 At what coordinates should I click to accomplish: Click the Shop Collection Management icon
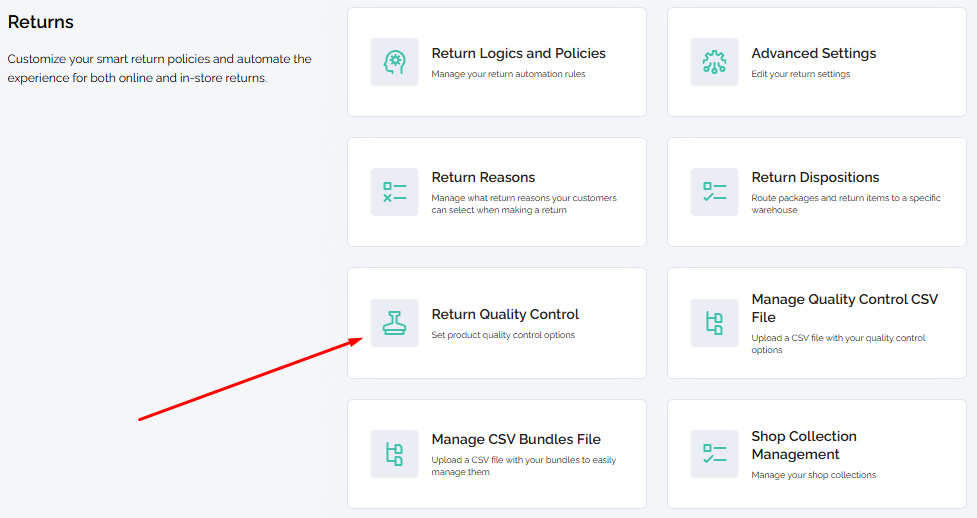pyautogui.click(x=714, y=454)
